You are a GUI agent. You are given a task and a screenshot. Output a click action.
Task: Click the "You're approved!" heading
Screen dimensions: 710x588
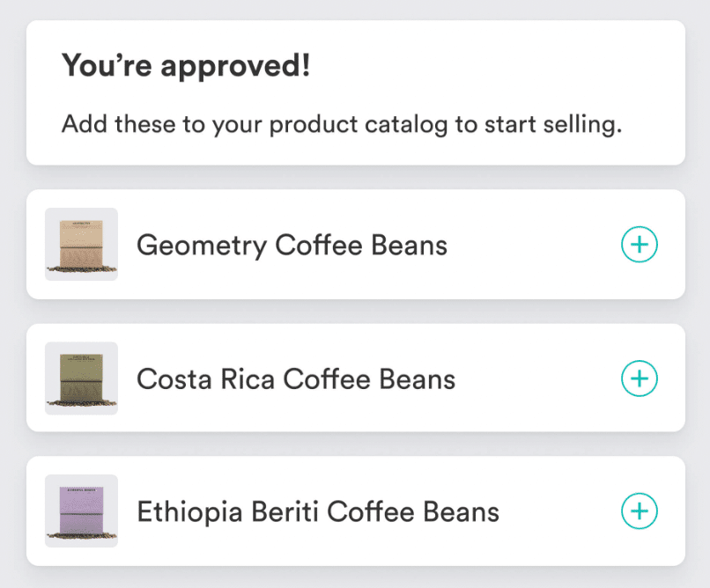(186, 66)
